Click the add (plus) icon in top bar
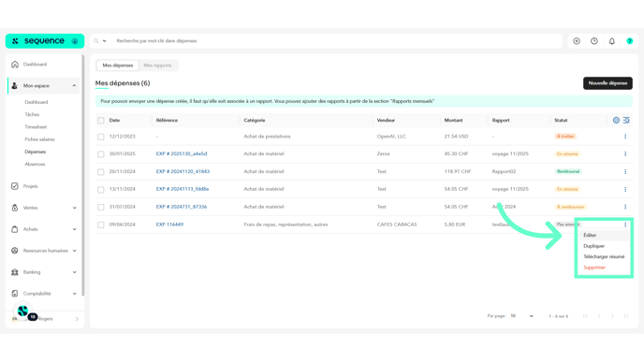This screenshot has height=362, width=644. point(577,41)
